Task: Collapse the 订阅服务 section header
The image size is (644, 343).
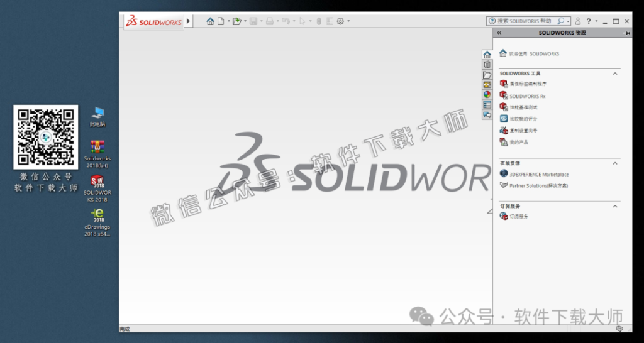Action: (615, 206)
